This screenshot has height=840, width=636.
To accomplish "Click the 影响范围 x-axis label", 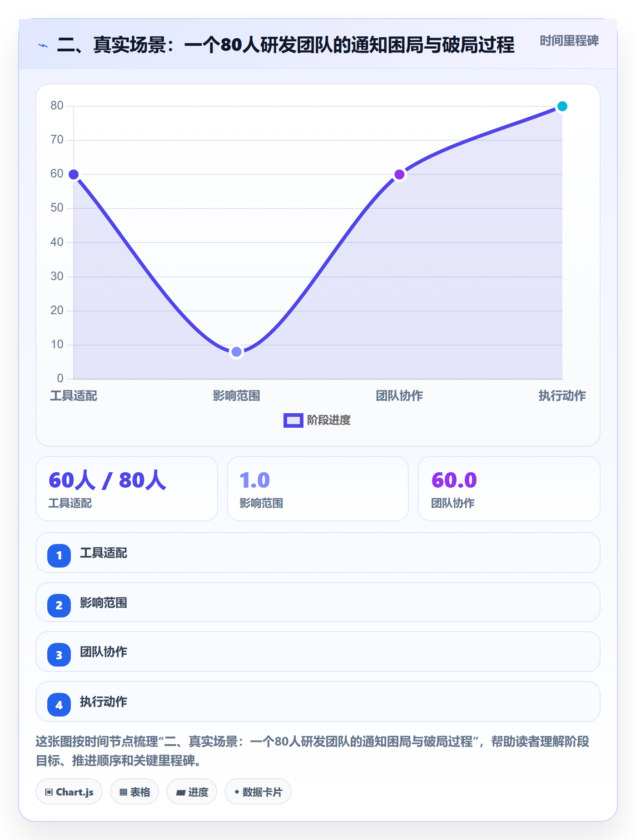I will [236, 396].
